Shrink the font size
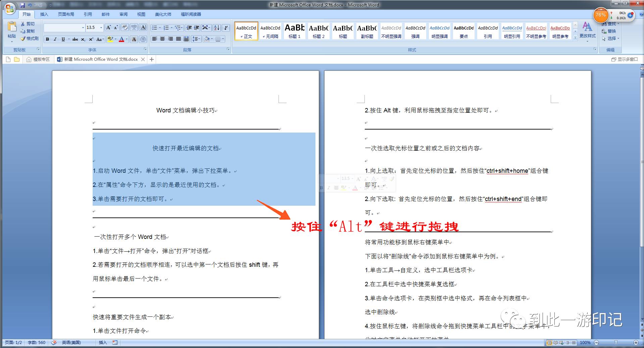This screenshot has height=348, width=644. click(116, 28)
